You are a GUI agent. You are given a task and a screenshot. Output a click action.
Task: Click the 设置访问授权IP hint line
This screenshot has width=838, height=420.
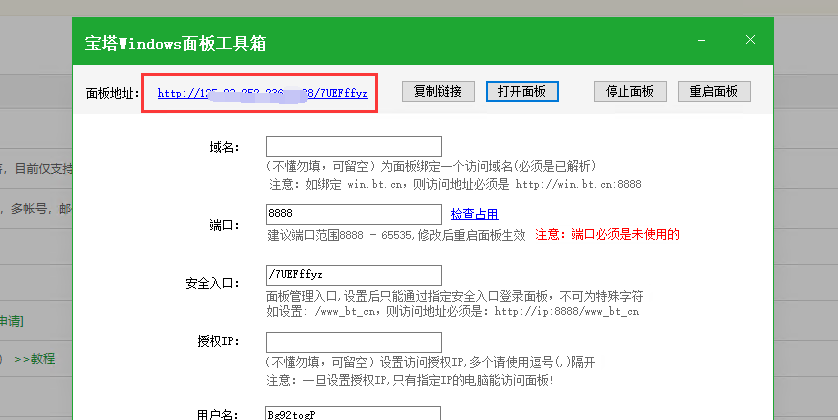coord(431,363)
